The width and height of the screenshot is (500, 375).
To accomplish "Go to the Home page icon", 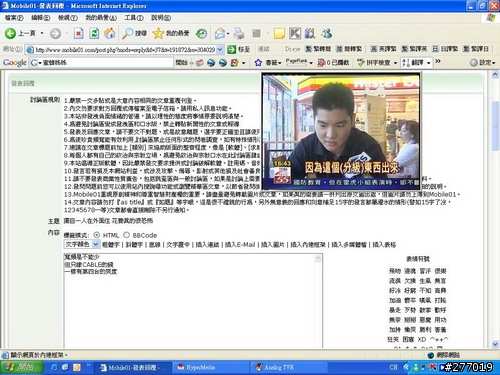I will tap(109, 33).
